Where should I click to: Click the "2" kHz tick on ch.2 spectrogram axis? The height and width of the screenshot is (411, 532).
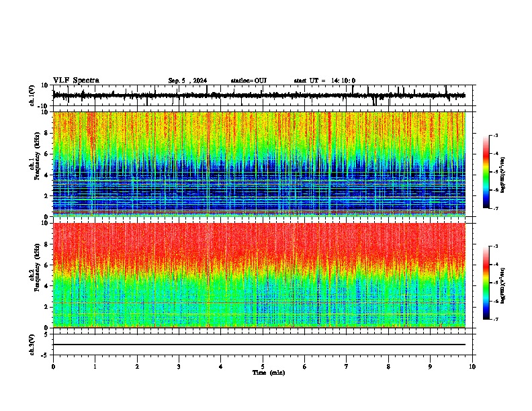[x=47, y=307]
